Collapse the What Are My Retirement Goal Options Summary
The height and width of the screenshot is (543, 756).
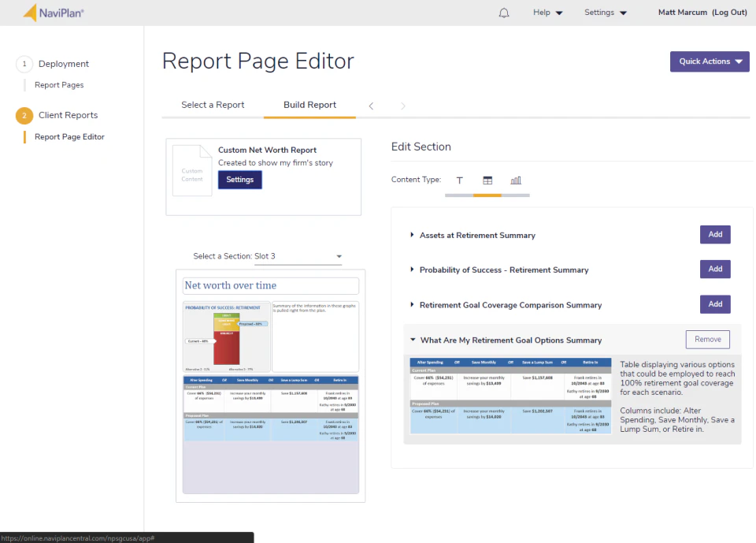click(x=413, y=339)
